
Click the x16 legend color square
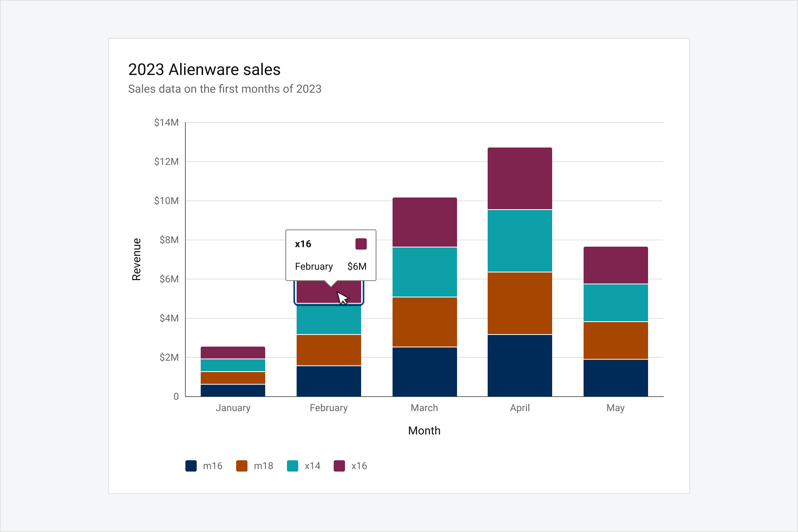pyautogui.click(x=340, y=466)
